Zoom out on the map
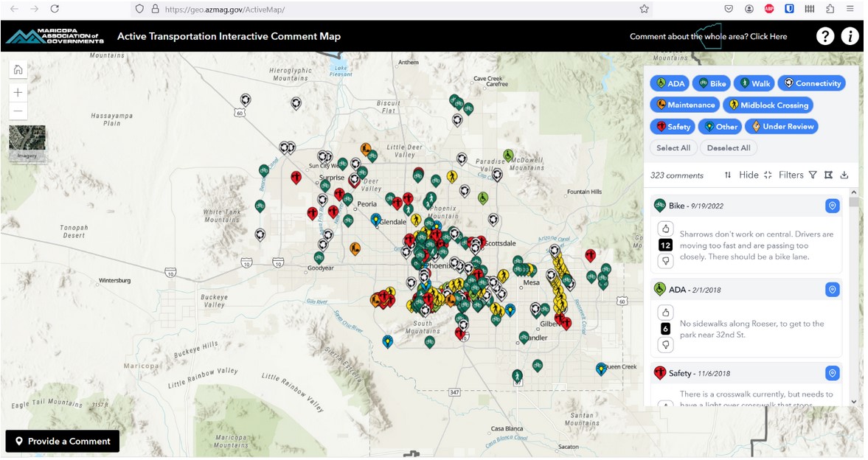868x460 pixels. [x=18, y=112]
